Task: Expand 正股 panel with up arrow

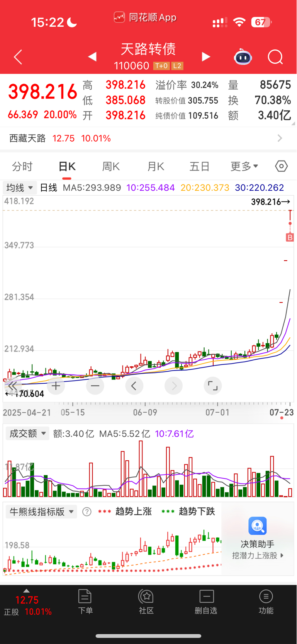Action: click(x=26, y=591)
